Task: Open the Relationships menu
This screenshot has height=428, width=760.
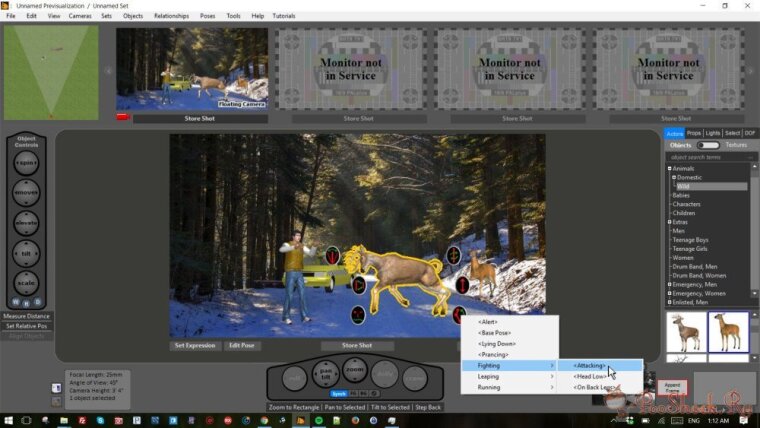Action: (x=171, y=16)
